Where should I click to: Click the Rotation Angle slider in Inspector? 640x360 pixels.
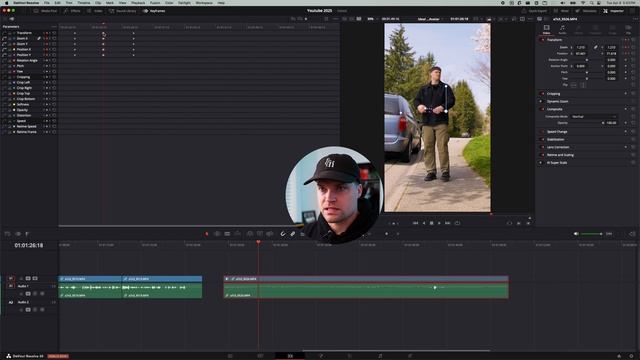tap(587, 60)
